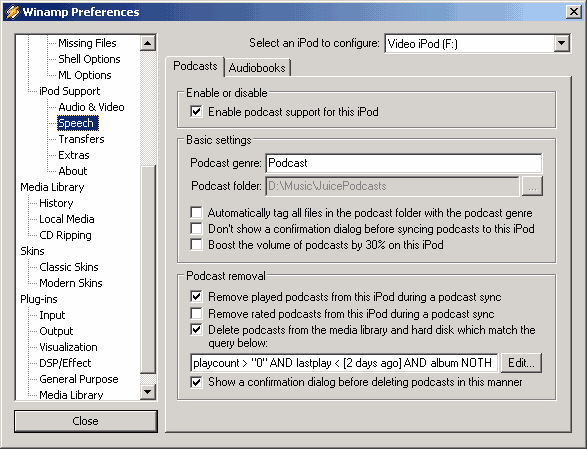
Task: Select Modern Skins in the tree
Action: point(71,283)
